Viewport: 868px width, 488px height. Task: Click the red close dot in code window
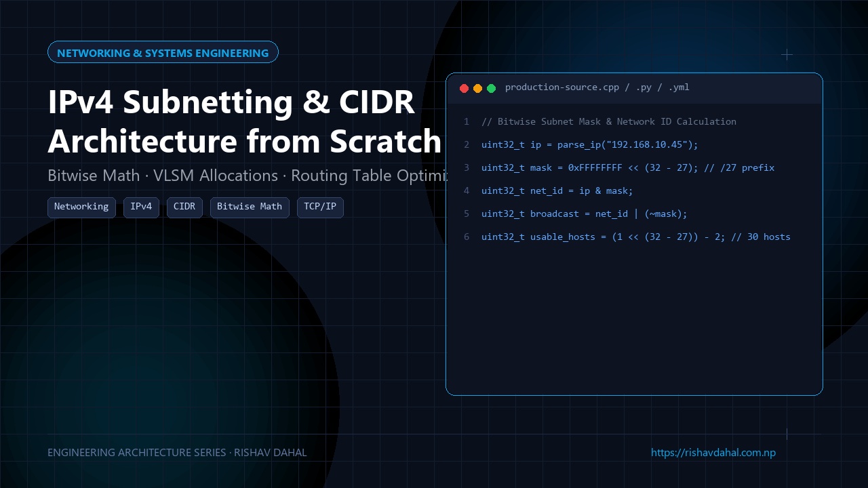[x=464, y=88]
